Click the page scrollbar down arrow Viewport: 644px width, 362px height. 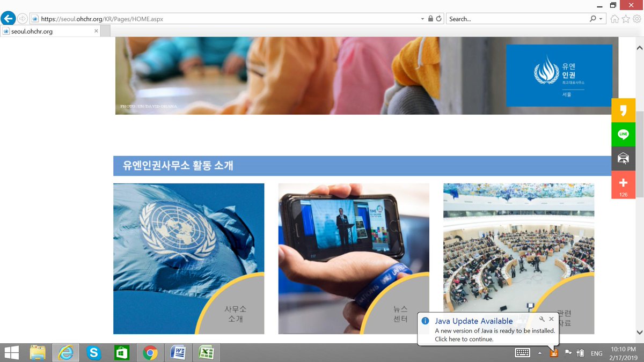[639, 331]
